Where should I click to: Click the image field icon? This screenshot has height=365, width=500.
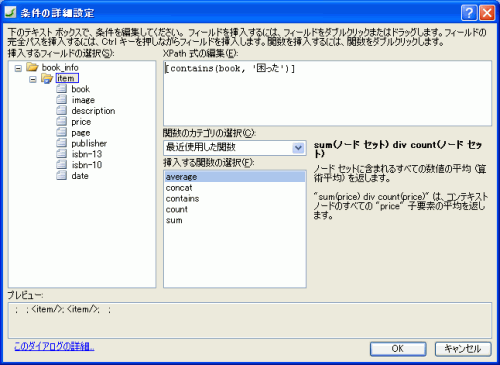point(62,100)
